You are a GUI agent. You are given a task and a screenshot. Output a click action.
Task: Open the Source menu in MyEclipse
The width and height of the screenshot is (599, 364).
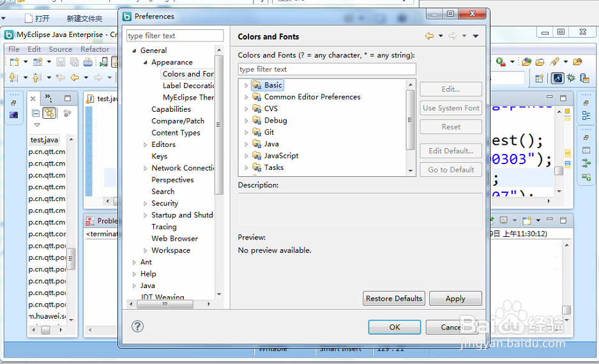coord(61,49)
